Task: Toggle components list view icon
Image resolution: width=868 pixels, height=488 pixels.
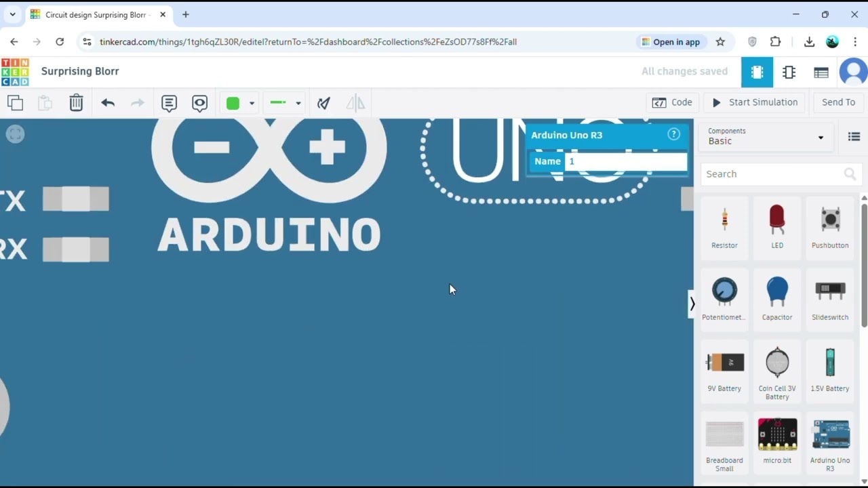Action: (x=854, y=137)
